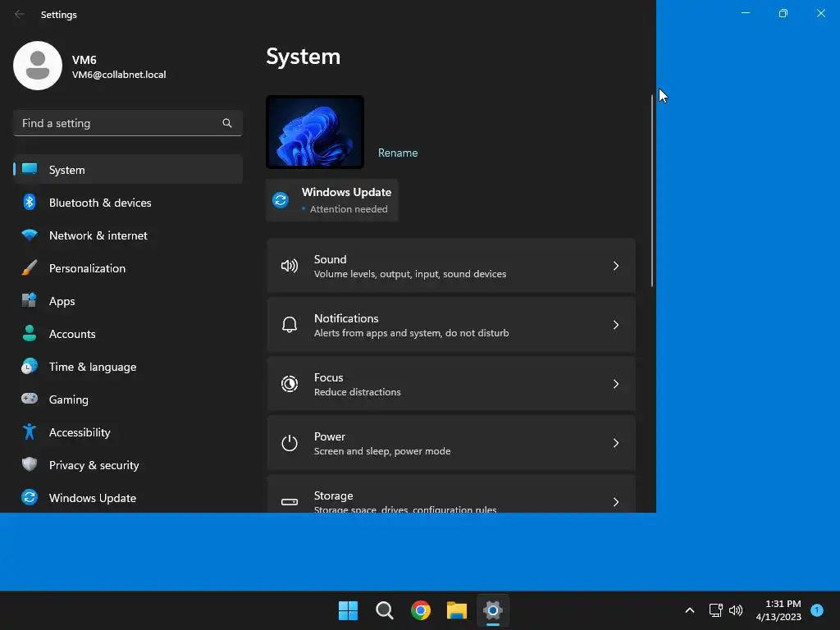Go to Gaming settings

click(x=128, y=399)
